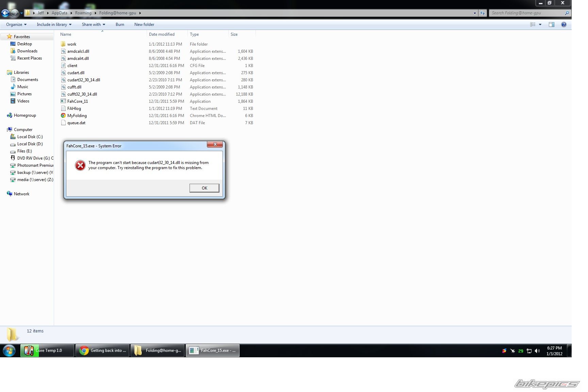Open Share with dropdown
Viewport: 588px width, 392px height.
(x=93, y=24)
